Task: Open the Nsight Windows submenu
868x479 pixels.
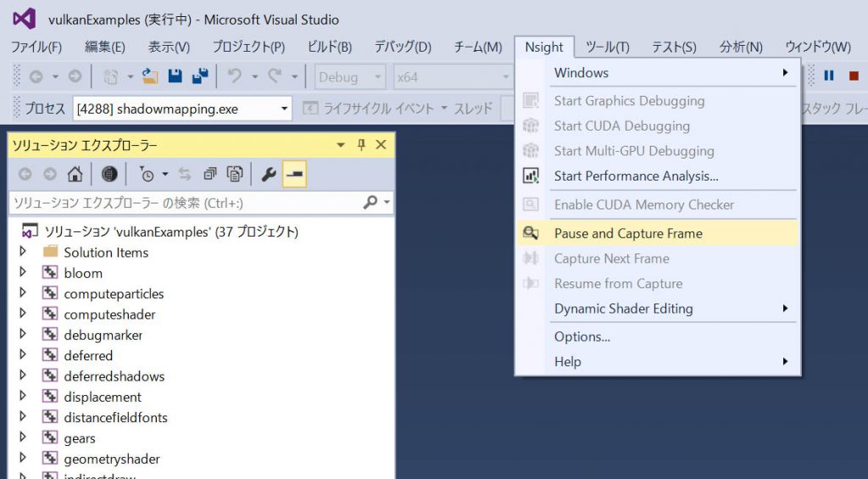Action: [658, 73]
